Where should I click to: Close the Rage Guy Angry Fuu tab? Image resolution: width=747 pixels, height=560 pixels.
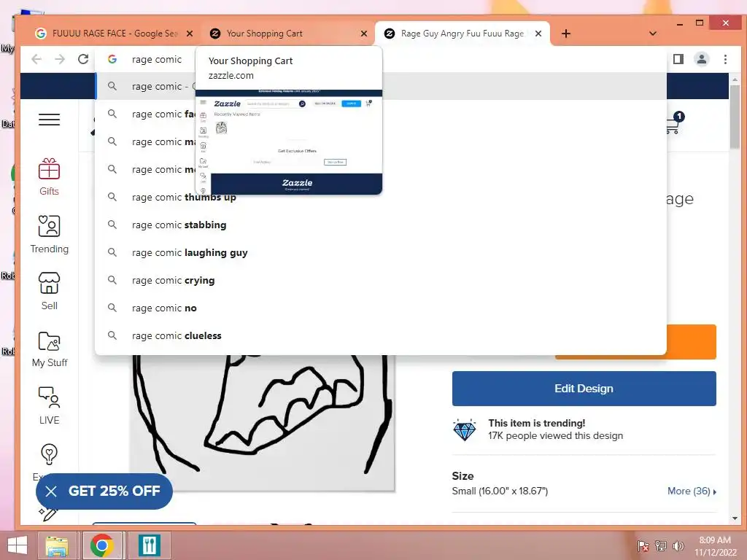[538, 34]
